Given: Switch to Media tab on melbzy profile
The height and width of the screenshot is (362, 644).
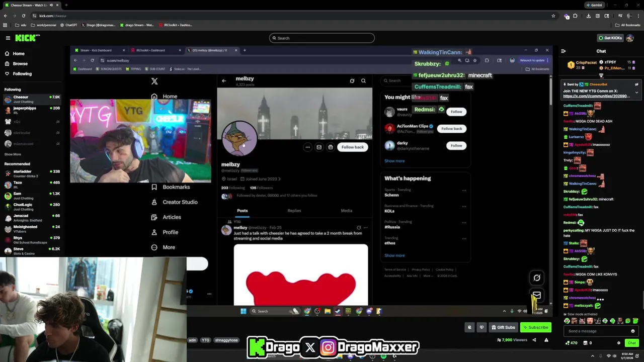Looking at the screenshot, I should click(x=347, y=211).
